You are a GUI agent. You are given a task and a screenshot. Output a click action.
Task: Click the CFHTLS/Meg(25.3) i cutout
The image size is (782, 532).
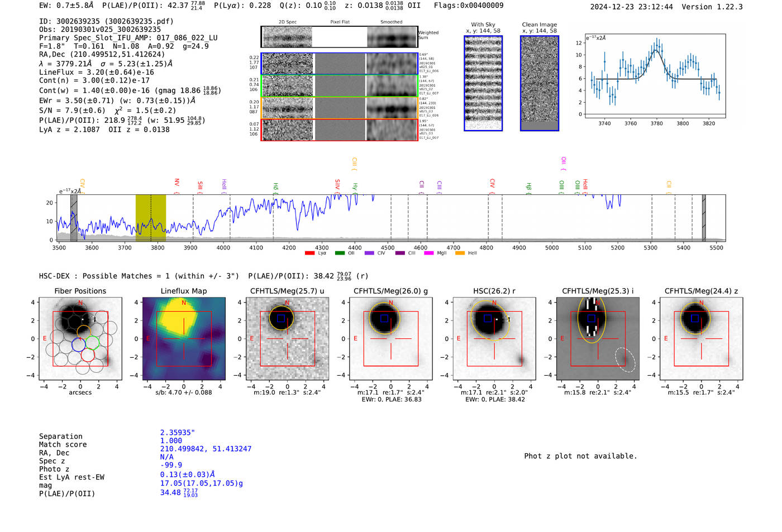pos(598,338)
